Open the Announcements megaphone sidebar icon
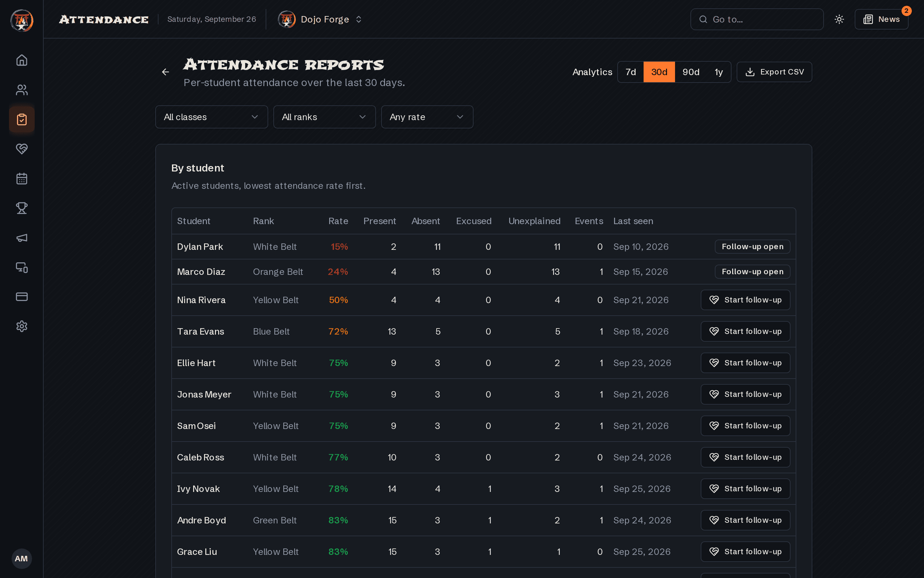The image size is (924, 578). coord(22,238)
